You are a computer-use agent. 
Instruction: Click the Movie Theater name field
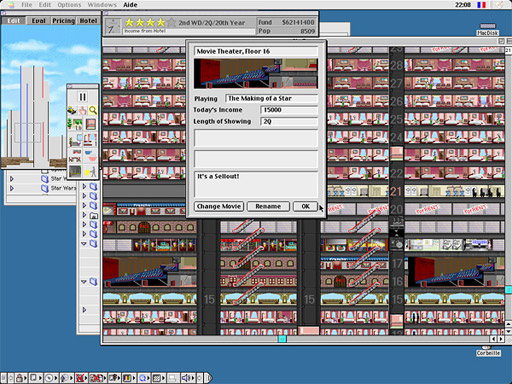click(256, 51)
